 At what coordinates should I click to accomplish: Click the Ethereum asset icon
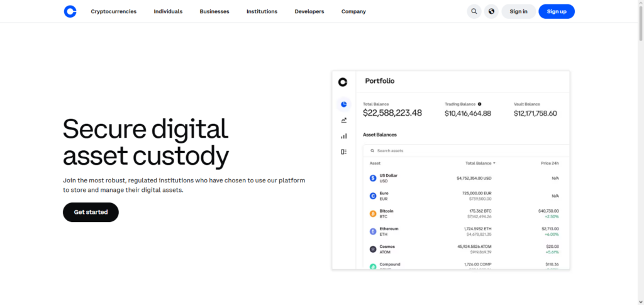click(373, 231)
